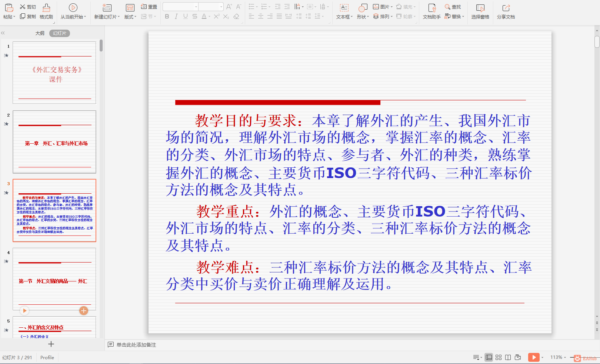600x364 pixels.
Task: Toggle italic formatting
Action: pos(176,17)
